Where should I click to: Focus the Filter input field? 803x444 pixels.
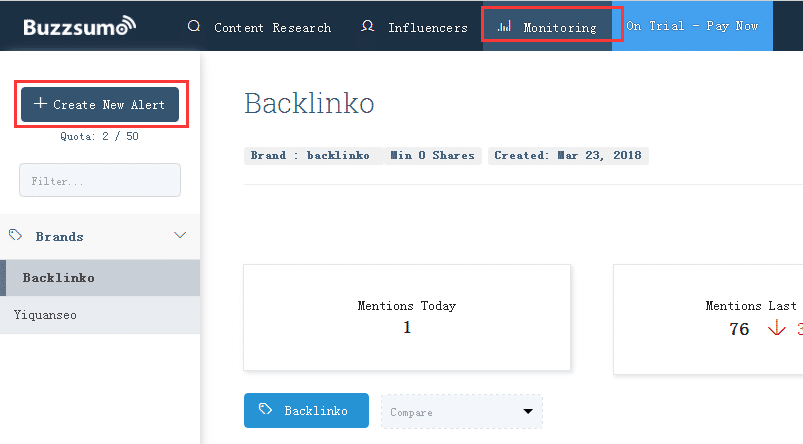[x=100, y=180]
